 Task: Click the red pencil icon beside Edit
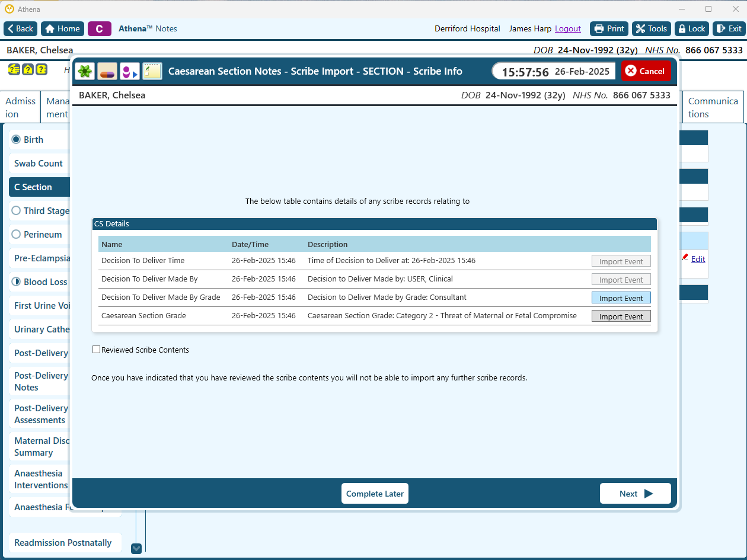[x=685, y=257]
